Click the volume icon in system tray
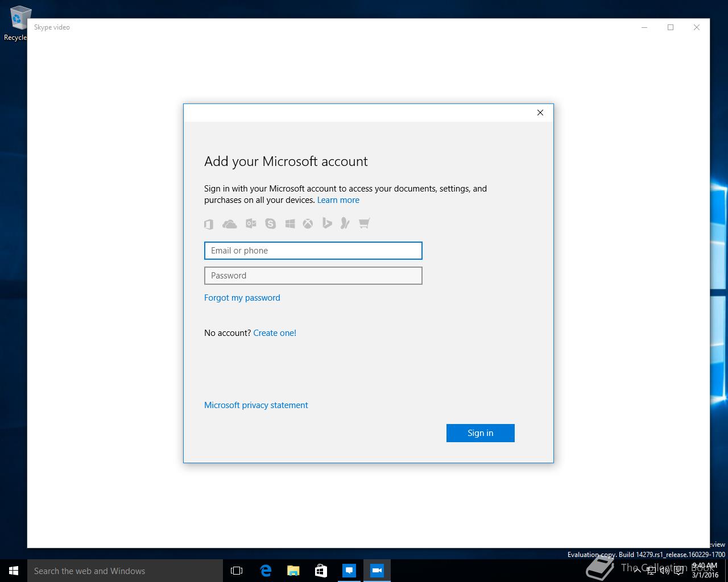728x582 pixels. click(665, 571)
